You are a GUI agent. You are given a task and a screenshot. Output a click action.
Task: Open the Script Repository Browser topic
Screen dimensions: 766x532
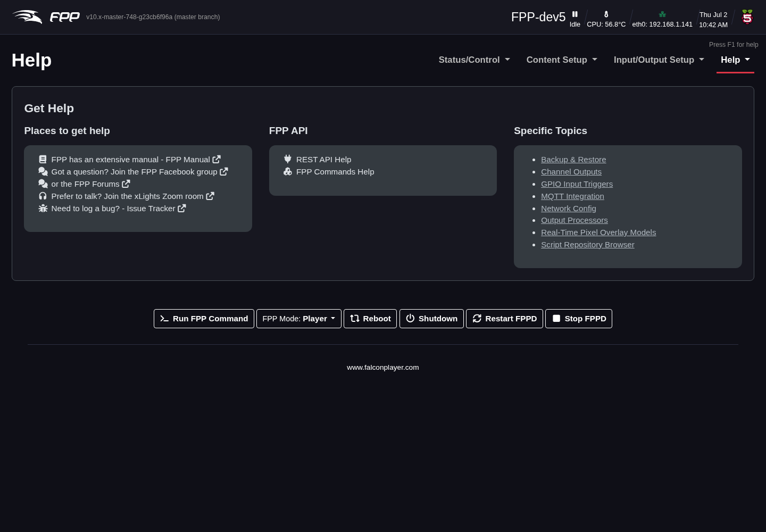(588, 245)
